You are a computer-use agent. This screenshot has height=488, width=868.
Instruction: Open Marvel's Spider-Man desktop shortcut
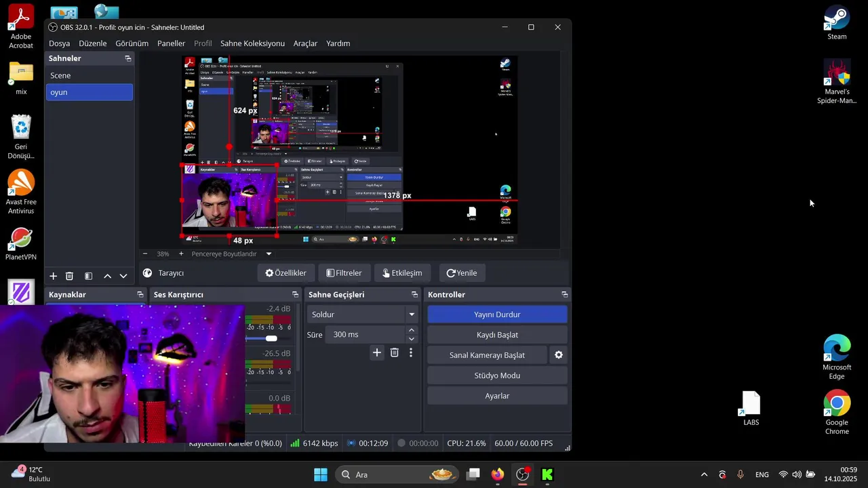pyautogui.click(x=837, y=82)
